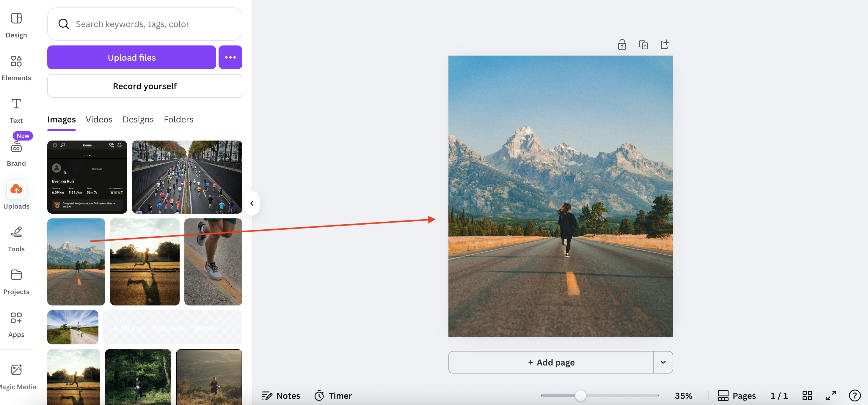Open the grid view icon

pos(807,395)
